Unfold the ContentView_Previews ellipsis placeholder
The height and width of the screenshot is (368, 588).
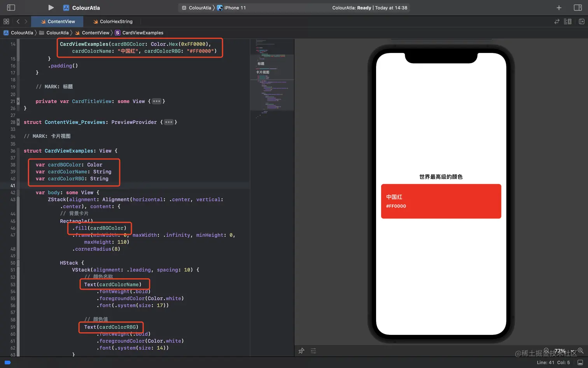(x=168, y=122)
